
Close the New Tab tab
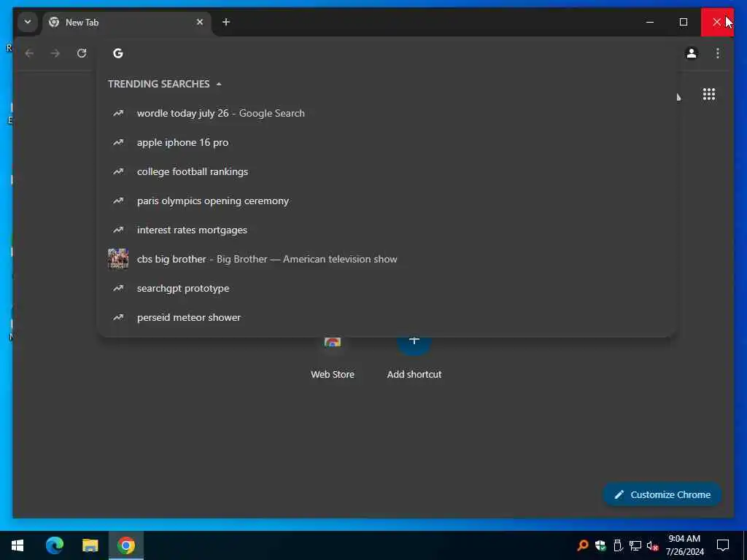click(x=200, y=22)
